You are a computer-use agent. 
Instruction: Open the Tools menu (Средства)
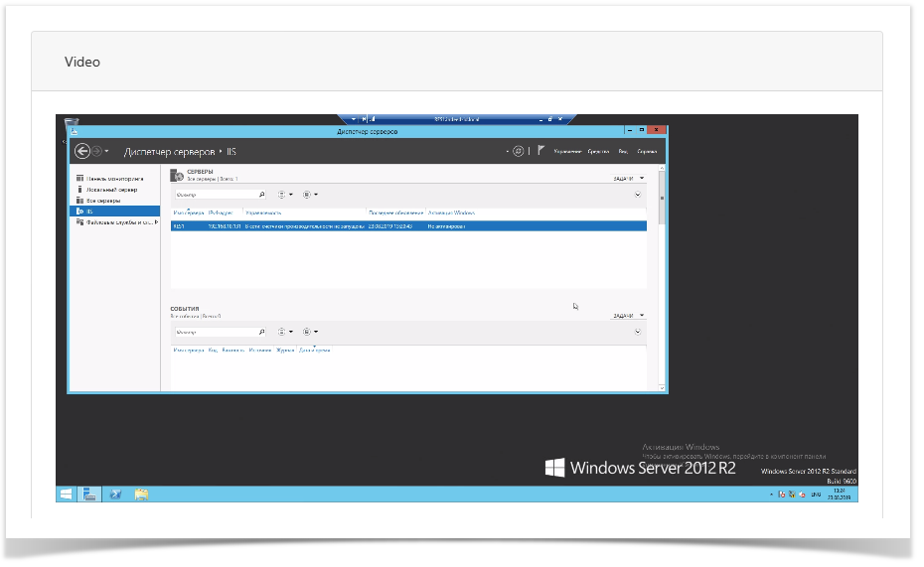tap(598, 152)
